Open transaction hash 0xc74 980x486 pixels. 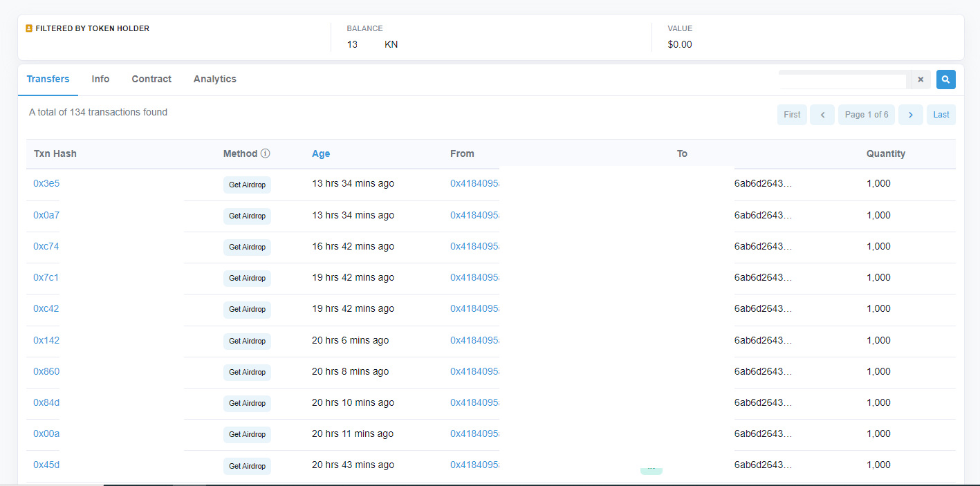coord(46,246)
